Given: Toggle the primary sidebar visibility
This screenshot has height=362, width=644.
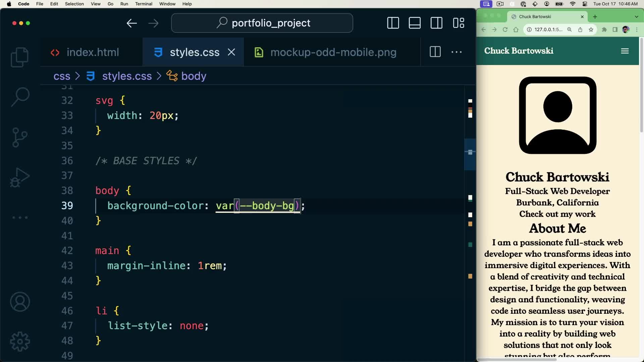Looking at the screenshot, I should point(393,23).
